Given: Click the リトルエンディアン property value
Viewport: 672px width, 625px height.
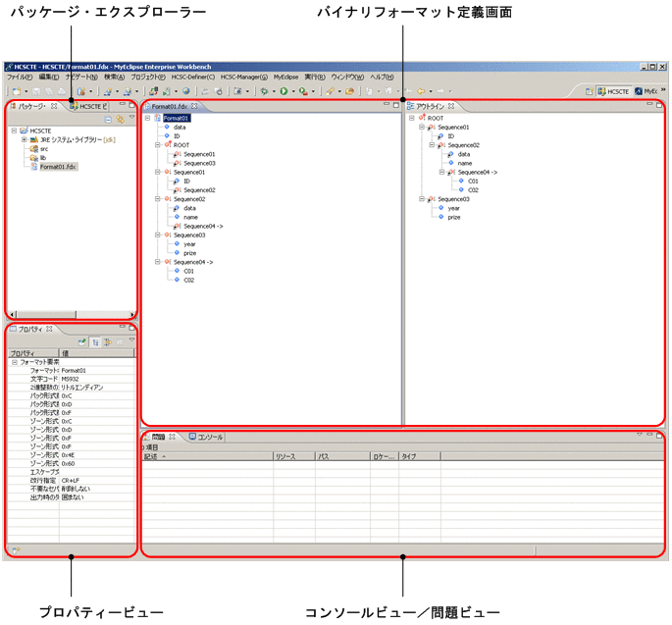Looking at the screenshot, I should 97,388.
